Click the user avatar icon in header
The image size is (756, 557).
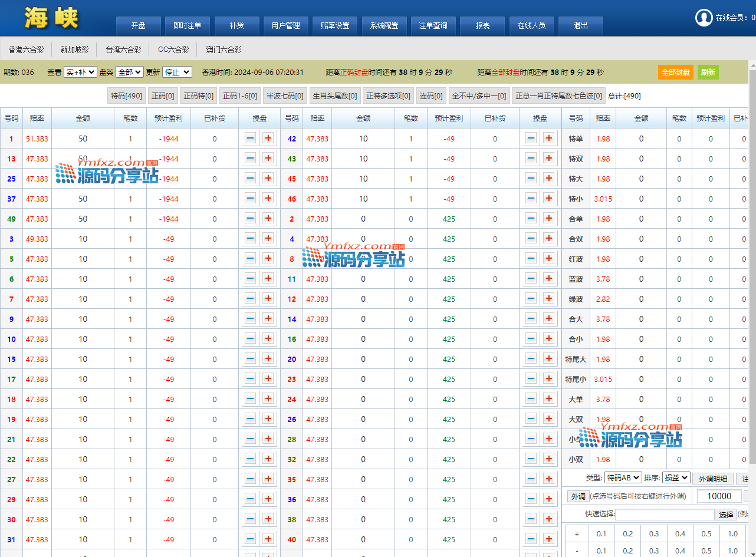704,18
